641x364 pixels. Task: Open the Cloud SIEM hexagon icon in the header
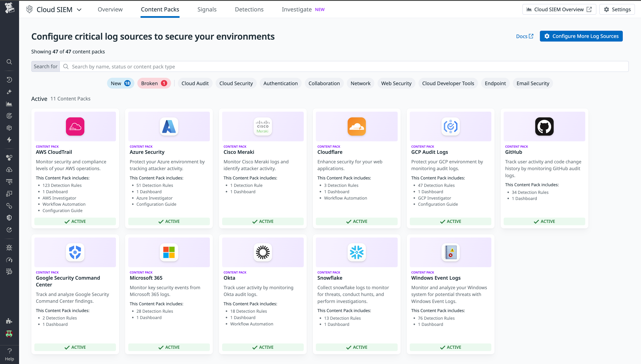coord(29,9)
